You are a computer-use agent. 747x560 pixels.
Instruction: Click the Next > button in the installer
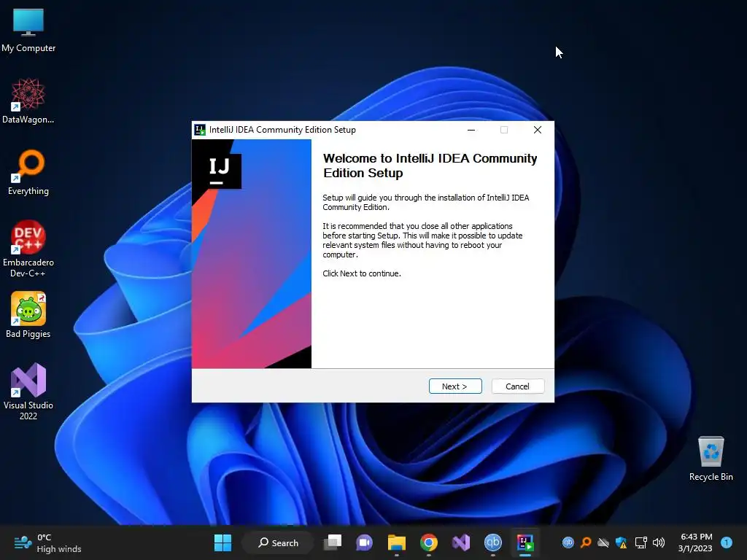click(455, 386)
